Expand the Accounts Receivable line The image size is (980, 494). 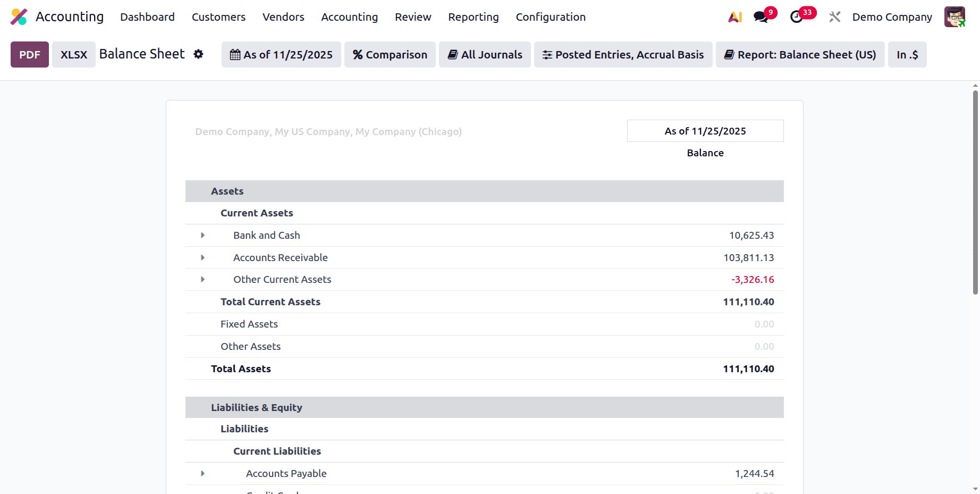click(202, 257)
